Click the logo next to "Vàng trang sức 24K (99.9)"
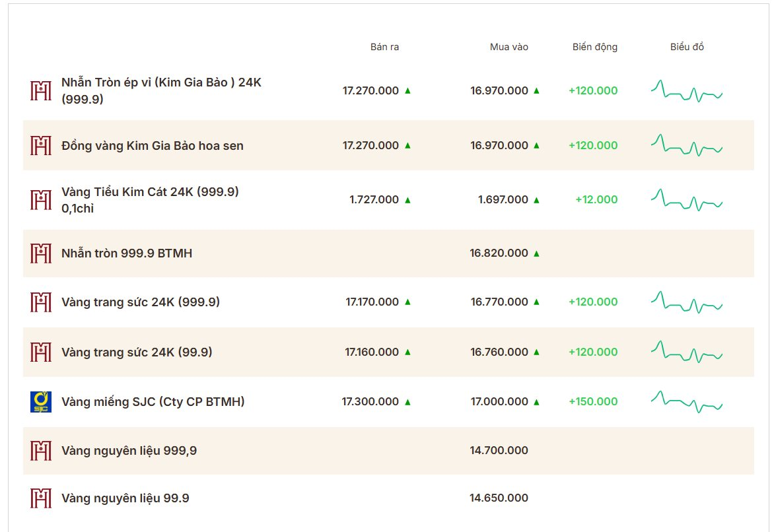Screen dimensions: 774x532 40,352
